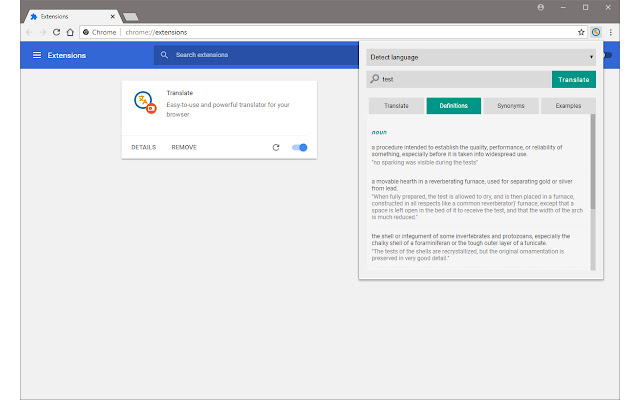Click the Translate extension toolbar icon
640x400 pixels.
pos(596,32)
